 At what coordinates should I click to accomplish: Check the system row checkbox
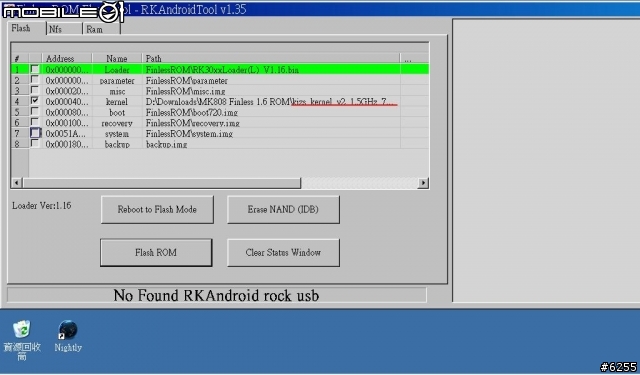35,133
